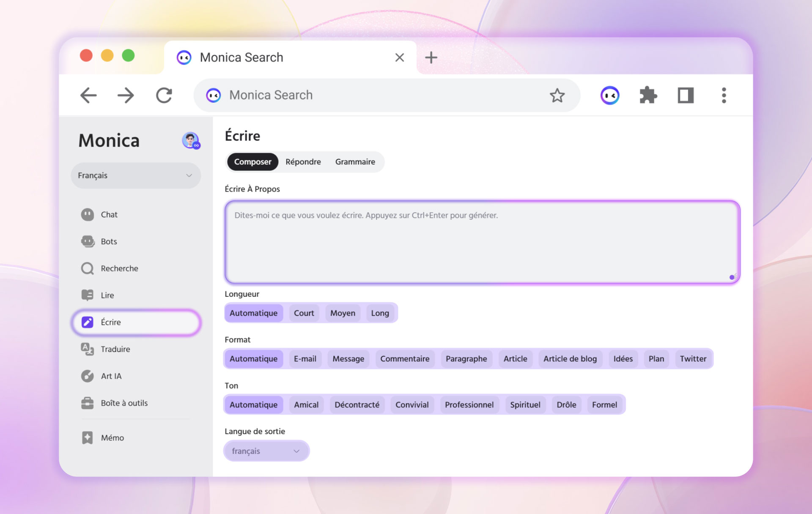Open the Lire reading icon
The image size is (812, 514).
88,295
